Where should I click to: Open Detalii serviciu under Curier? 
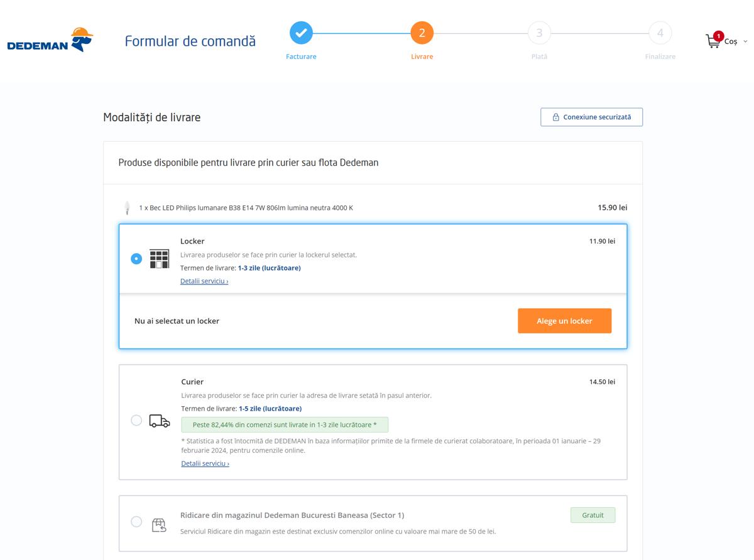[205, 463]
